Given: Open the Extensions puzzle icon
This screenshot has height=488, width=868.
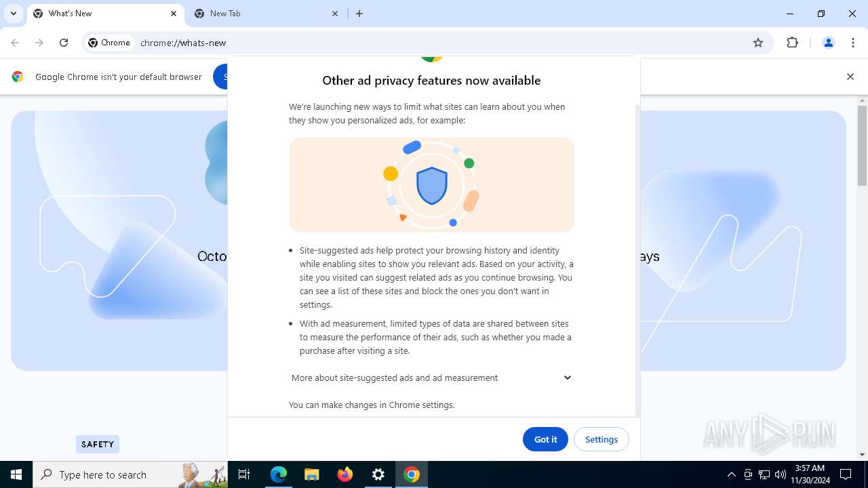Looking at the screenshot, I should (792, 43).
